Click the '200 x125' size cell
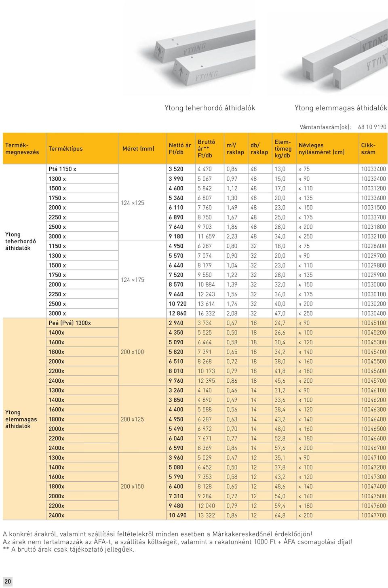 [132, 419]
